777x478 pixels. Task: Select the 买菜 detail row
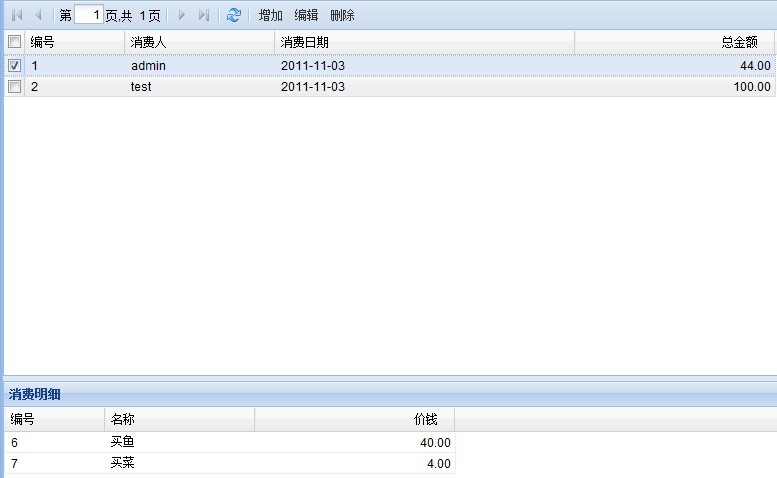pos(230,463)
